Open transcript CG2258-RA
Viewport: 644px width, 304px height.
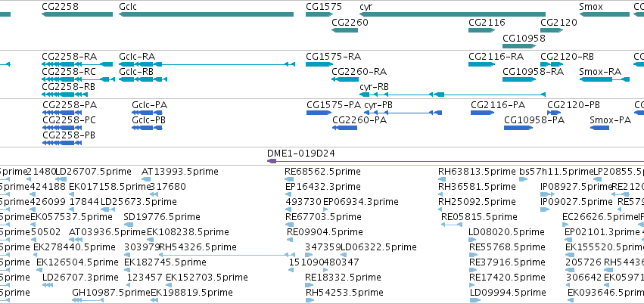coord(70,57)
